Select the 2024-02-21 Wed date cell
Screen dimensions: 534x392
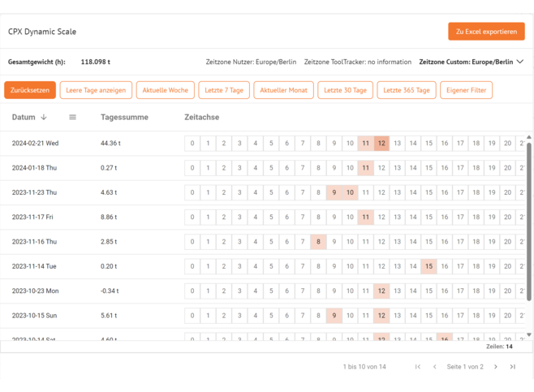[x=35, y=143]
